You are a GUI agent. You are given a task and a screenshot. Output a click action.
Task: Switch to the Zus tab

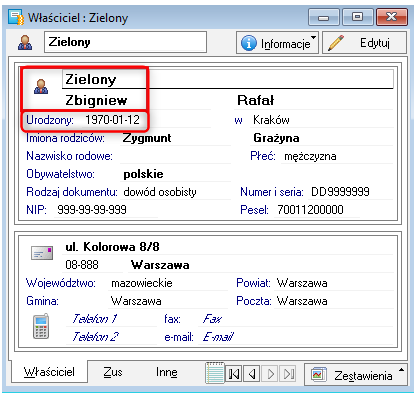coord(113,372)
